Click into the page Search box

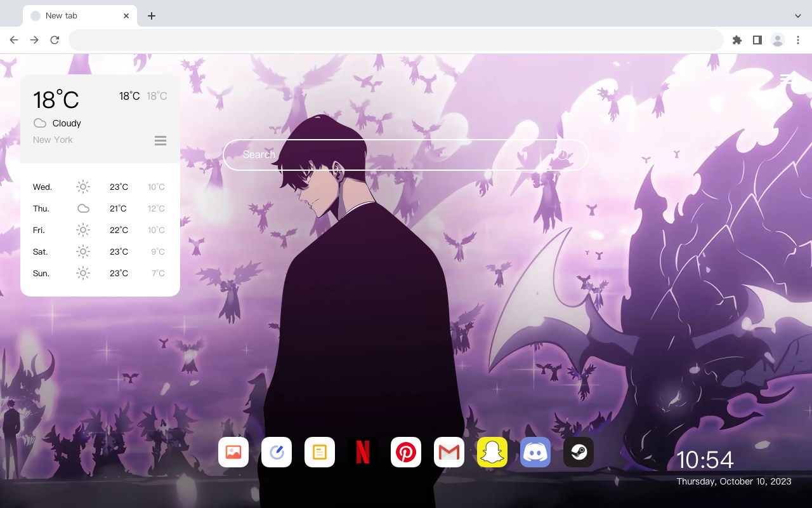(x=406, y=155)
